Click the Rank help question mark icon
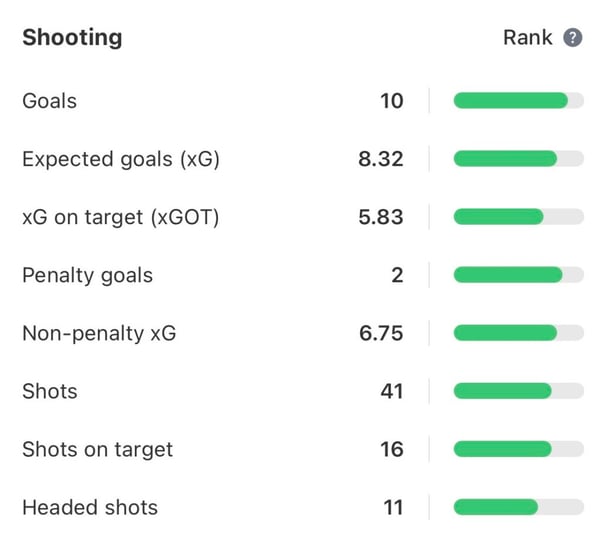Viewport: 600px width, 539px height. pyautogui.click(x=573, y=38)
